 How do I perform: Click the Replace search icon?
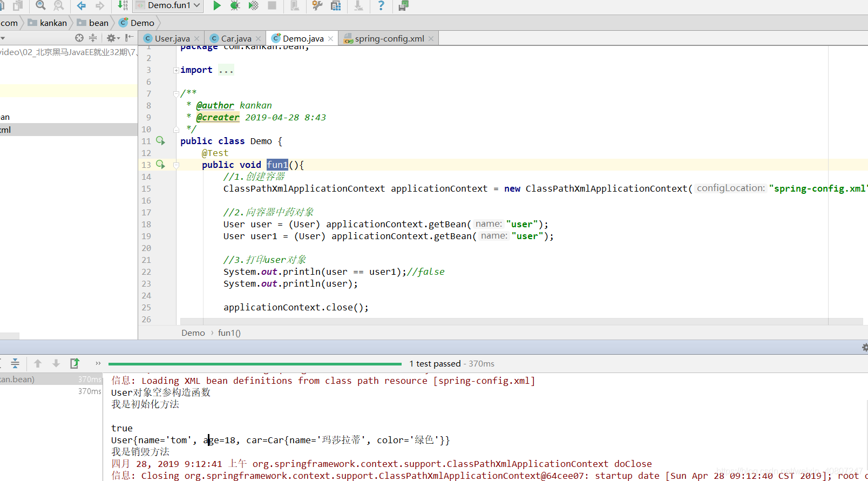[x=59, y=5]
